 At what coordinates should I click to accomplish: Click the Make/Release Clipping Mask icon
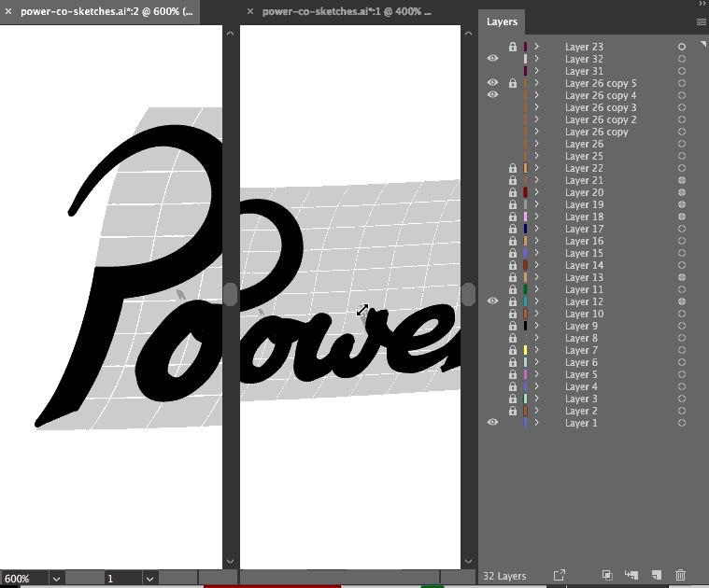[607, 575]
